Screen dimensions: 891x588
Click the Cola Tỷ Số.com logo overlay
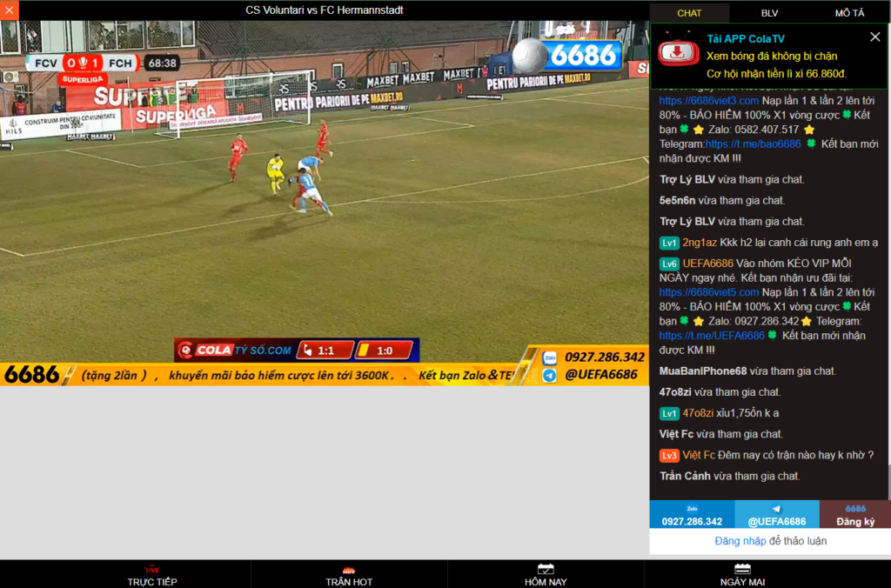[x=234, y=350]
